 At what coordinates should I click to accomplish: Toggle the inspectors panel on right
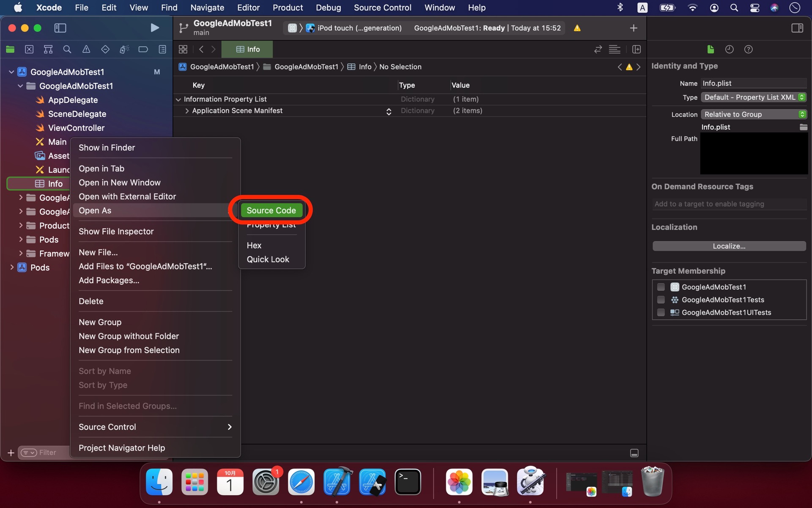[x=797, y=28]
